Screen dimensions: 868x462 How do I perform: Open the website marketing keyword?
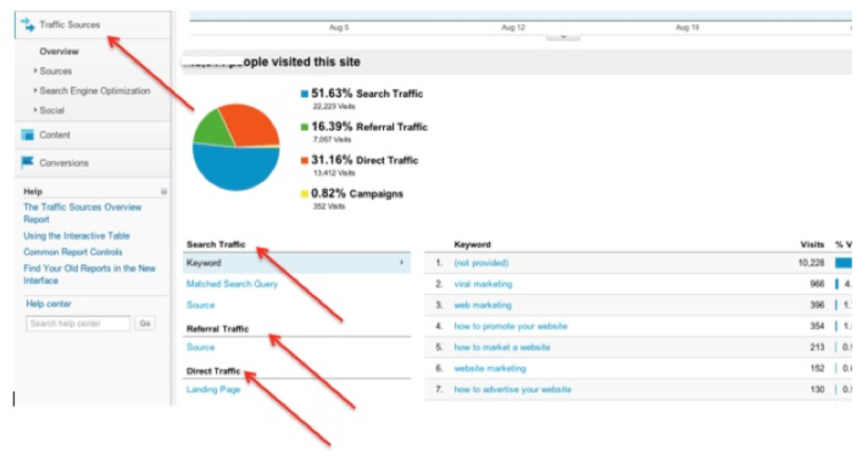pos(490,368)
